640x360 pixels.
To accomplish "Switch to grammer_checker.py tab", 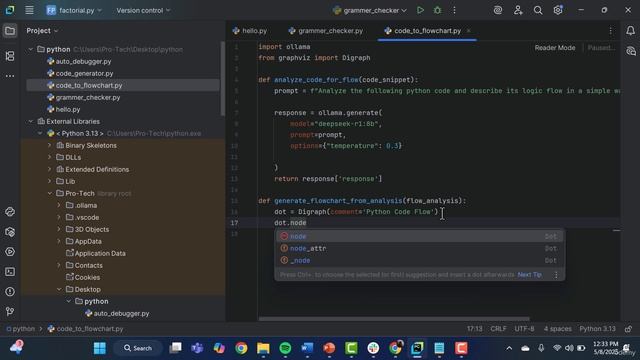I will pos(326,31).
